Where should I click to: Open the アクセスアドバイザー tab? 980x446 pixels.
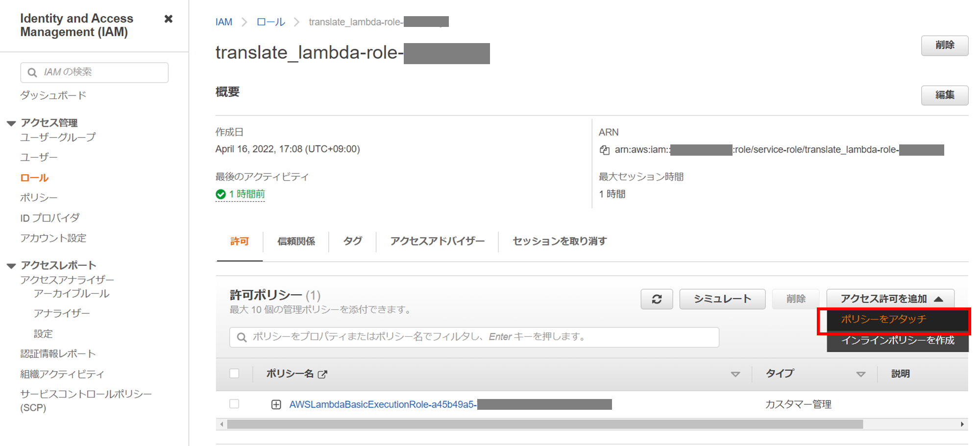pos(438,241)
